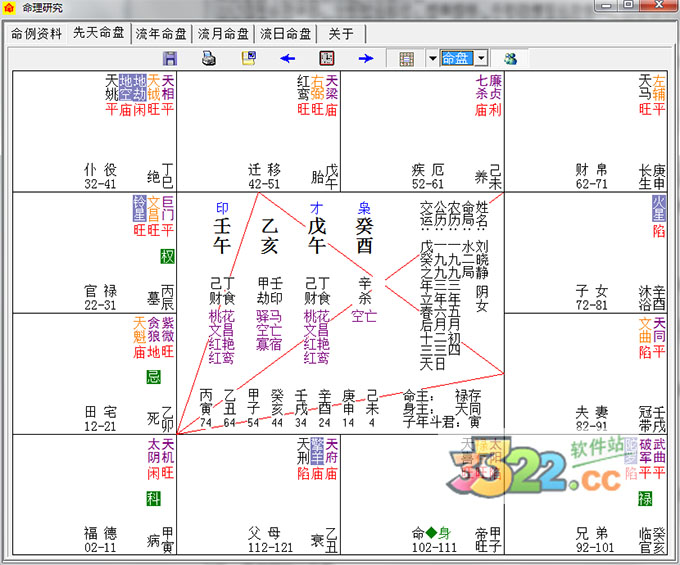Viewport: 680px width, 565px height.
Task: Click the 父母 palace label
Action: 264,533
